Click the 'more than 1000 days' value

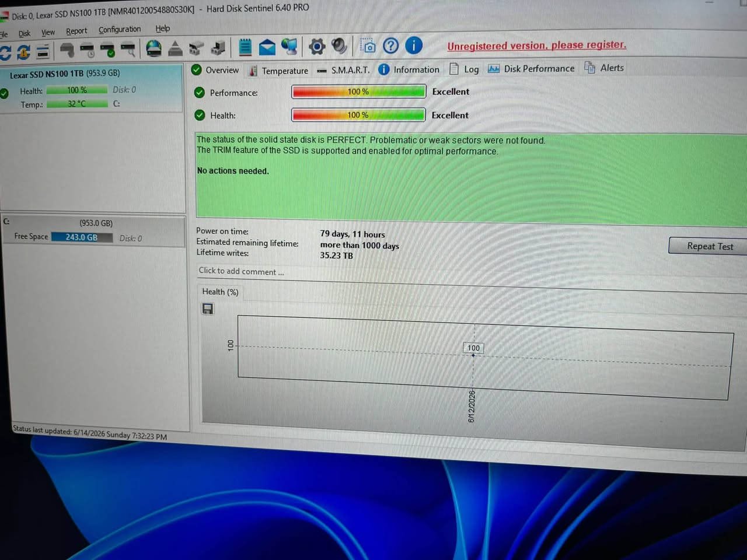pyautogui.click(x=359, y=245)
